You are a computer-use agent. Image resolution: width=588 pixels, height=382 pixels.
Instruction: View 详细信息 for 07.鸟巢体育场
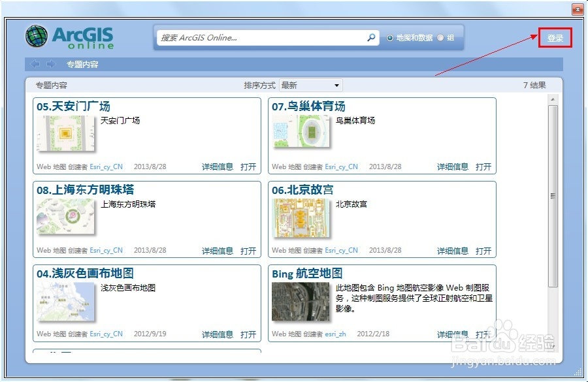click(453, 167)
